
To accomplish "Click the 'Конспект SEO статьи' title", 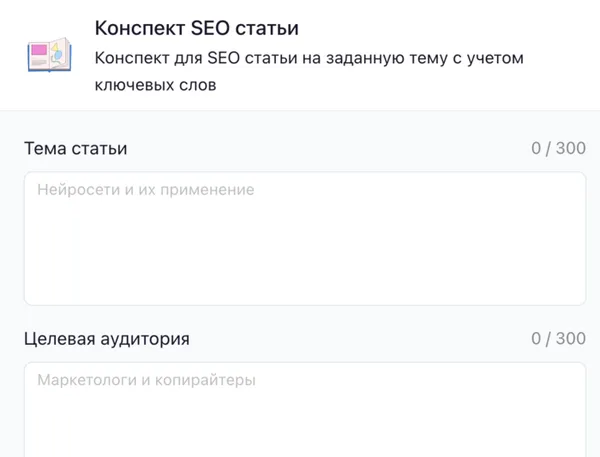I will pyautogui.click(x=196, y=27).
